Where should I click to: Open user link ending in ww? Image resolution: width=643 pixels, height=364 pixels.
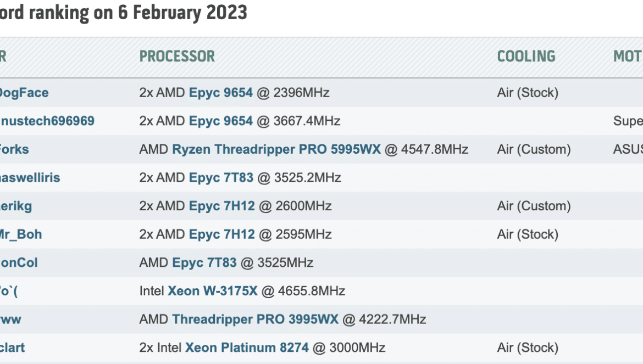click(x=10, y=320)
